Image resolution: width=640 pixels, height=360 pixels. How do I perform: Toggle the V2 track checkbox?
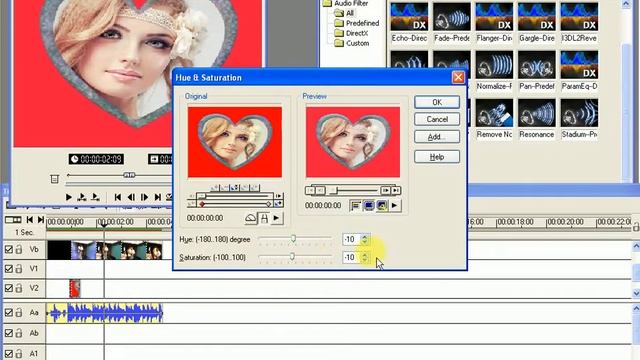tap(9, 288)
